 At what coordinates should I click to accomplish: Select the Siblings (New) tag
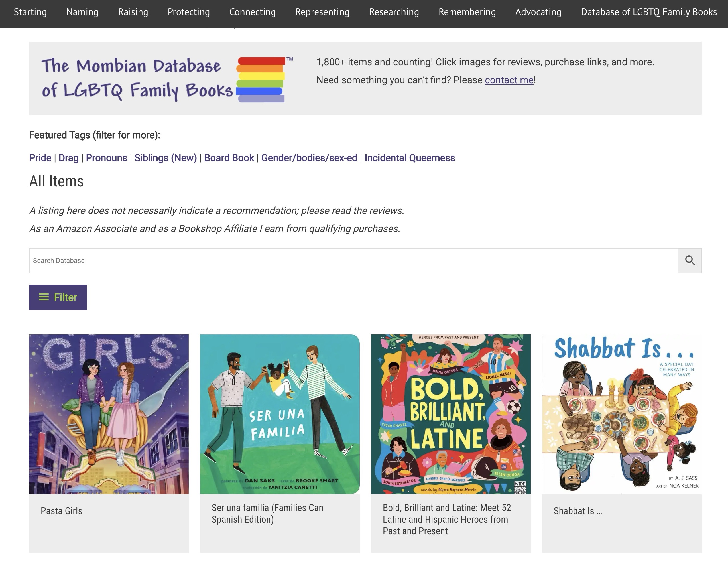point(165,158)
